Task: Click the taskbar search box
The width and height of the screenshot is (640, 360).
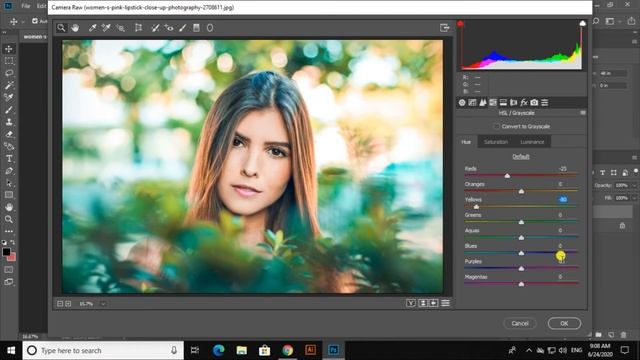Action: point(103,350)
